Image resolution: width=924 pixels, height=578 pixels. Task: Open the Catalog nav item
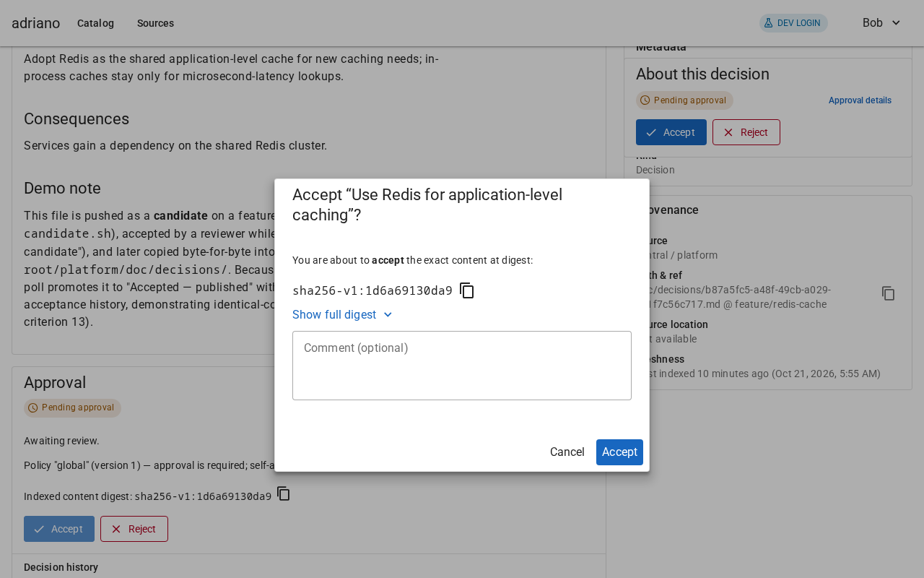pos(95,23)
